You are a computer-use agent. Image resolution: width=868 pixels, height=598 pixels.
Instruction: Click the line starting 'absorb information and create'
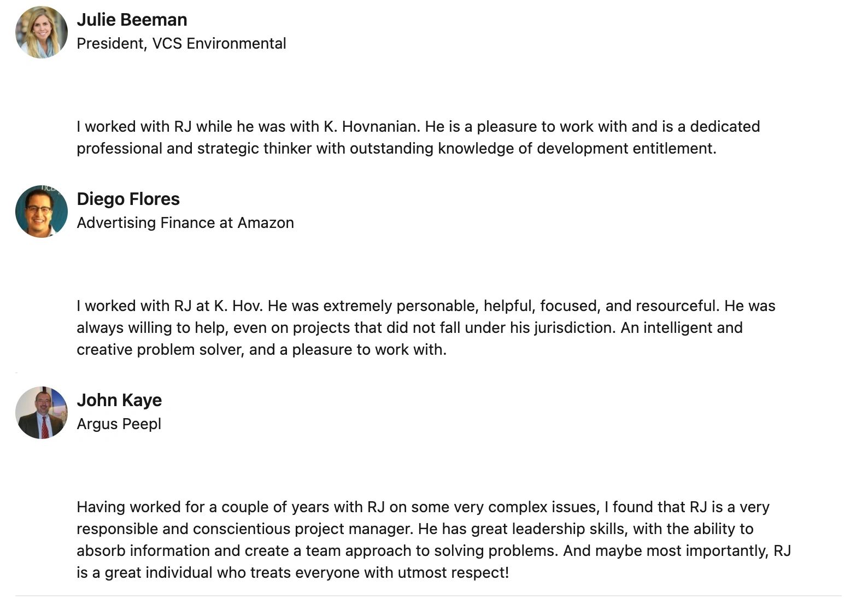(x=433, y=551)
